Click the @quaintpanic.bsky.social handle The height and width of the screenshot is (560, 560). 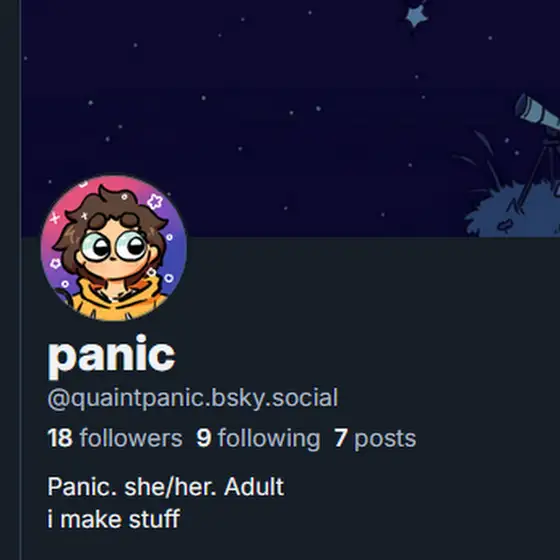click(x=192, y=398)
